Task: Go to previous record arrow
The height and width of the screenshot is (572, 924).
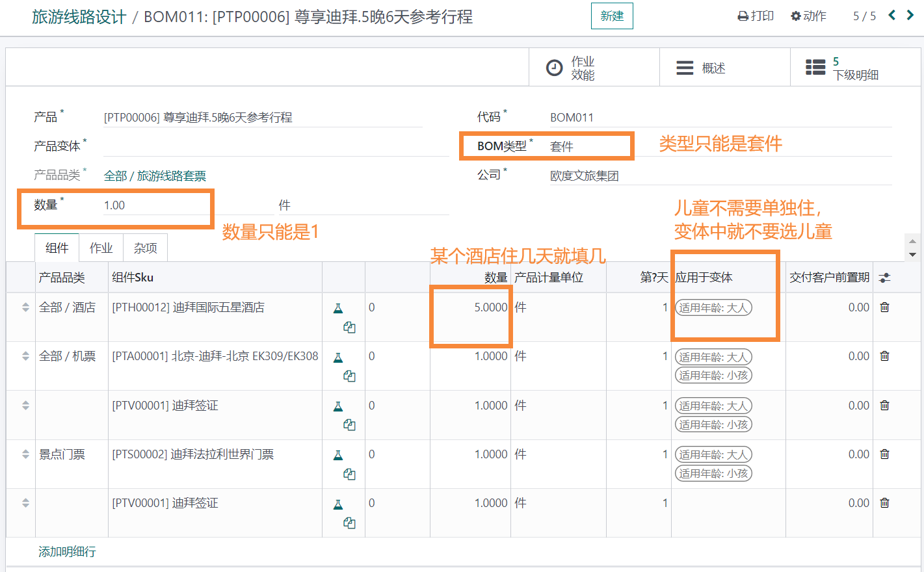Action: pos(892,15)
